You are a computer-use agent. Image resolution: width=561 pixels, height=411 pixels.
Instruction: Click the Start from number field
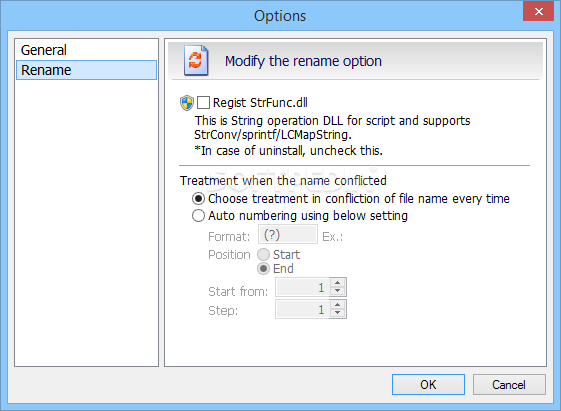(x=302, y=287)
